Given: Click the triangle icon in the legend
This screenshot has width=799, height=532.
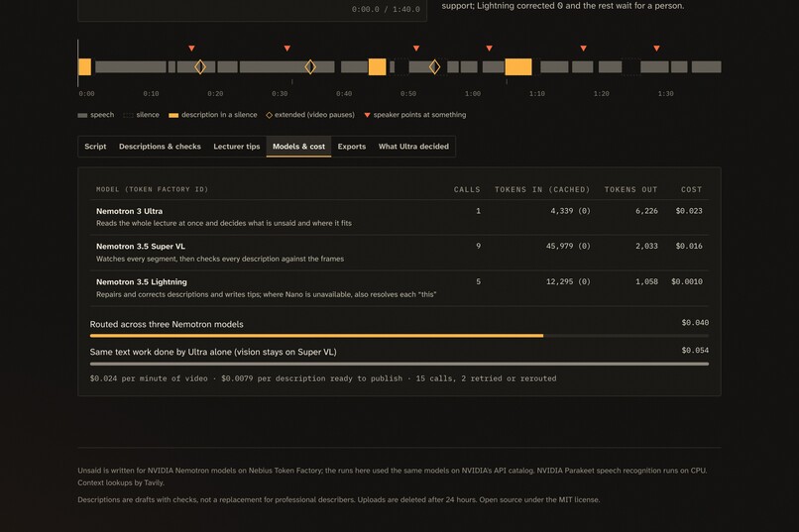Looking at the screenshot, I should click(367, 115).
